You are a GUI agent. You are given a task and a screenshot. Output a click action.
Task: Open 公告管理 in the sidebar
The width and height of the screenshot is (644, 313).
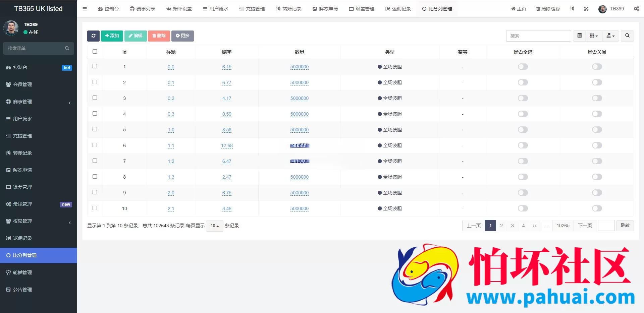point(39,290)
